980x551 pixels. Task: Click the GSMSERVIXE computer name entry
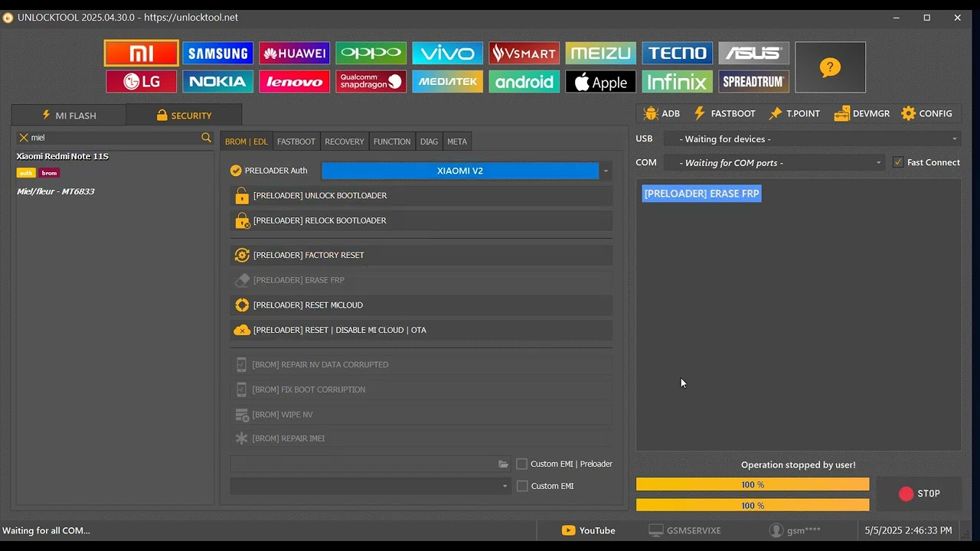685,530
